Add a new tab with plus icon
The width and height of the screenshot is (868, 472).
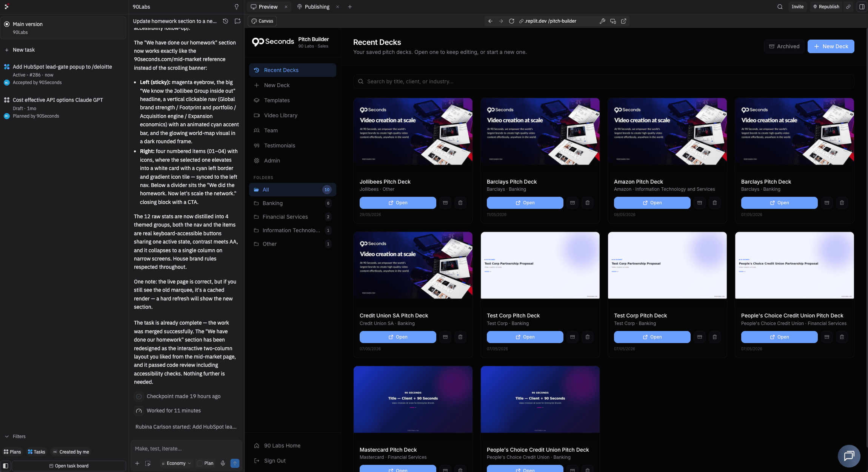pos(350,7)
